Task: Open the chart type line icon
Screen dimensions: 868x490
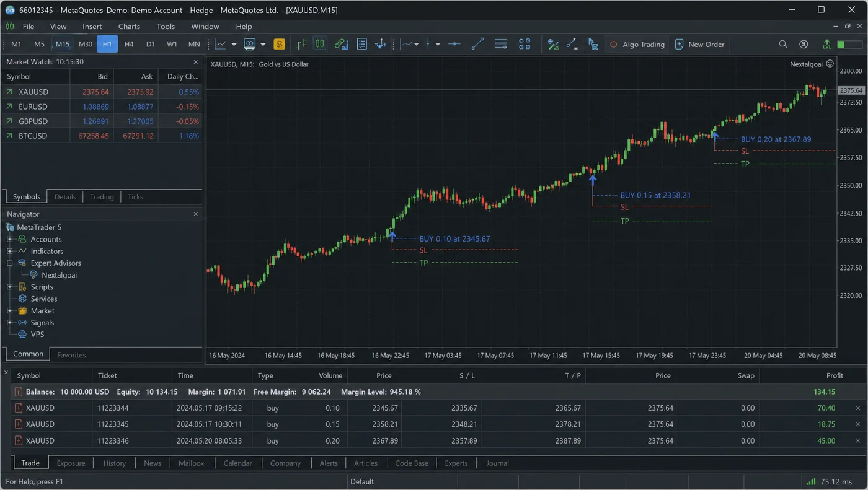Action: coord(220,44)
